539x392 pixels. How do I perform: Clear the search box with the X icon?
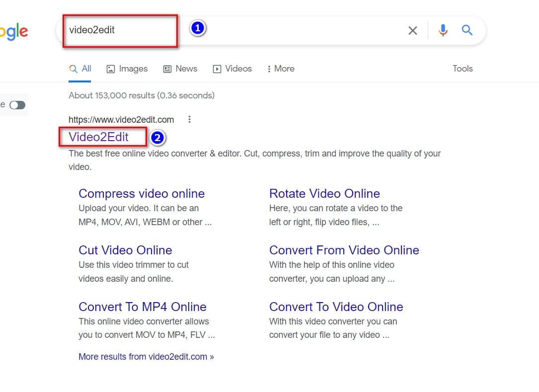point(412,31)
